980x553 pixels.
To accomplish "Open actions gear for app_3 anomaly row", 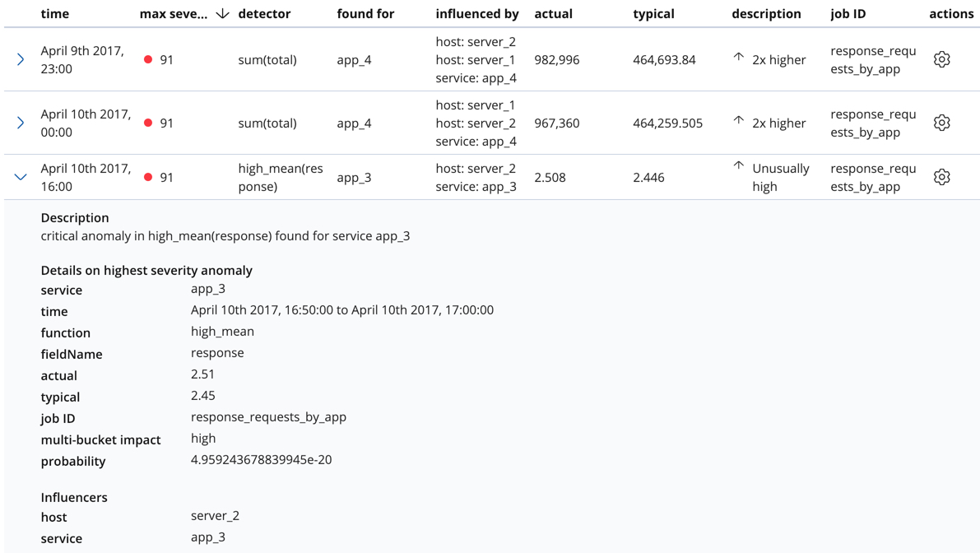I will click(941, 177).
